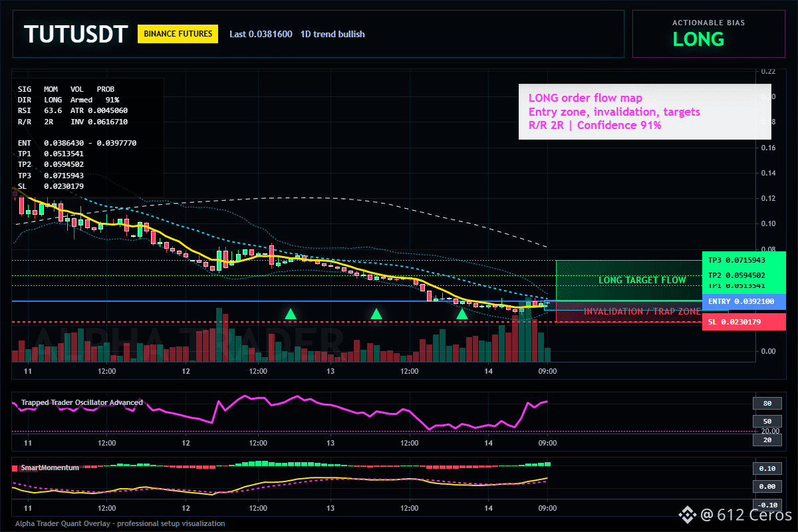
Task: Click the R/R 2R INV 0.0616710 row
Action: point(72,122)
